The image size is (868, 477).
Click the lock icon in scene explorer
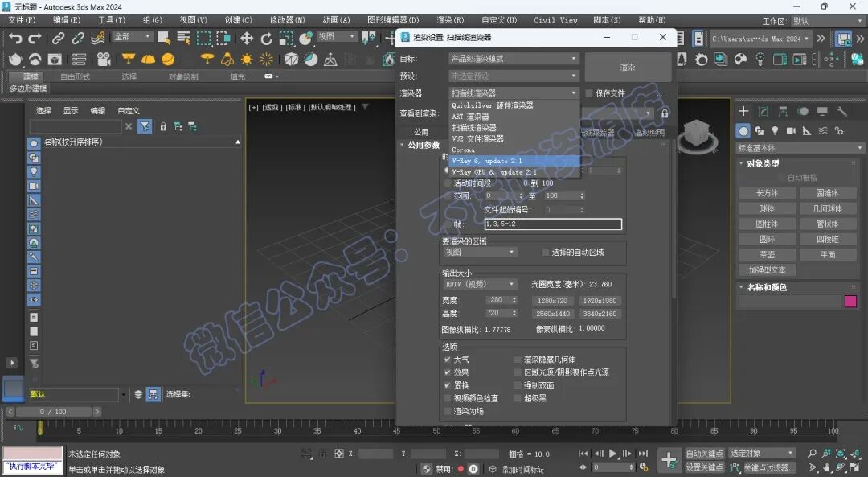[163, 127]
